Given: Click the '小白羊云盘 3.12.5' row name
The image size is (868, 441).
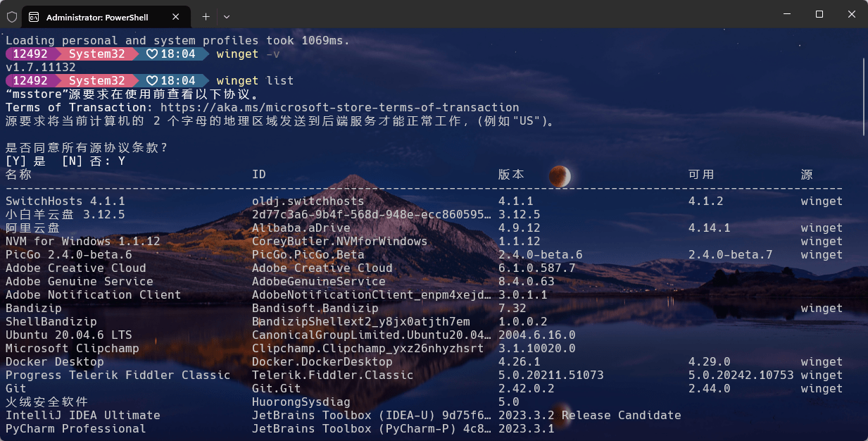Looking at the screenshot, I should [x=65, y=215].
